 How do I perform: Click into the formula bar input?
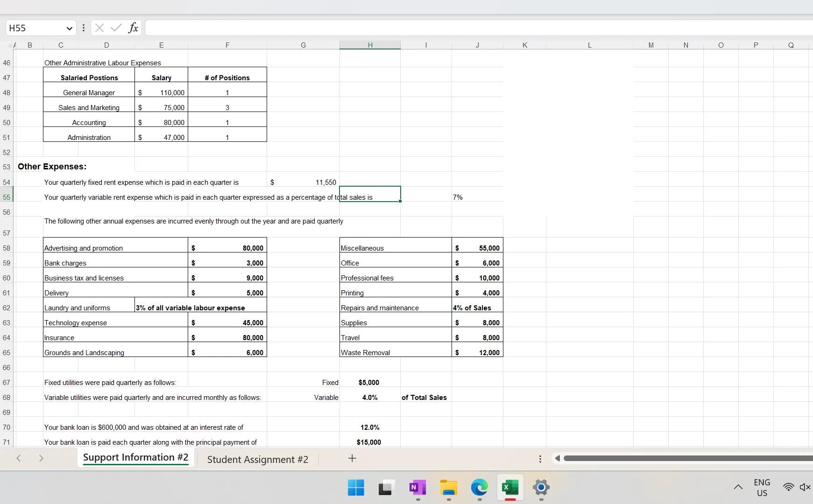479,28
